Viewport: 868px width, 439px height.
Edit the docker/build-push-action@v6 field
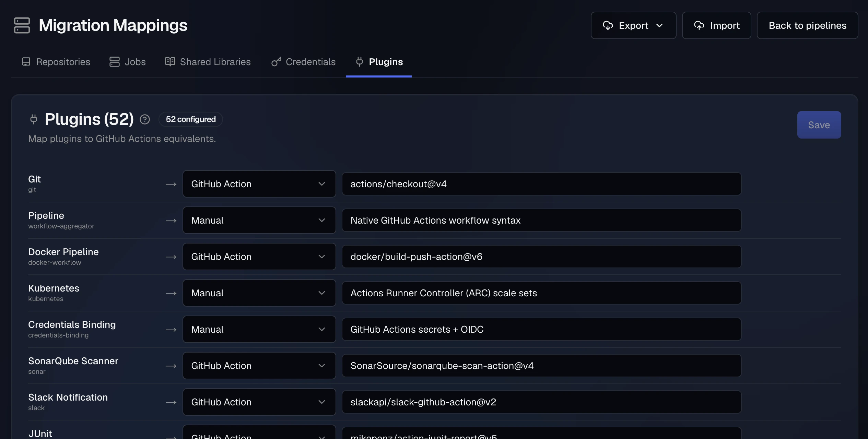pos(541,257)
